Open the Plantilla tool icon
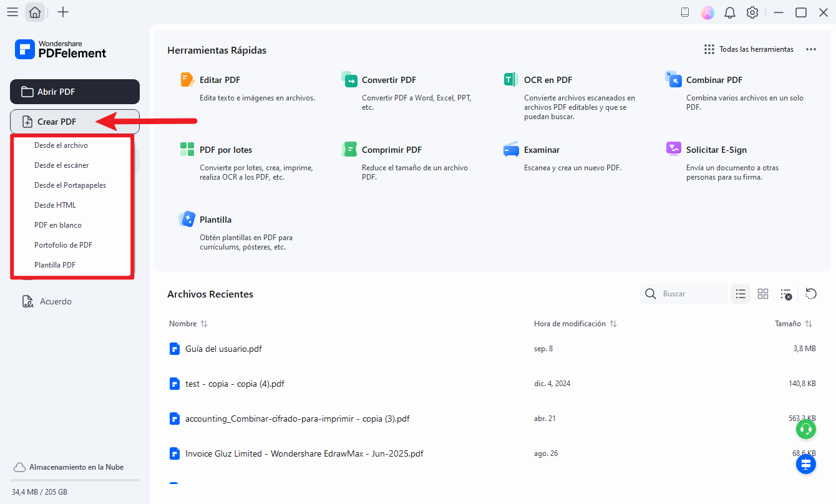 [187, 220]
